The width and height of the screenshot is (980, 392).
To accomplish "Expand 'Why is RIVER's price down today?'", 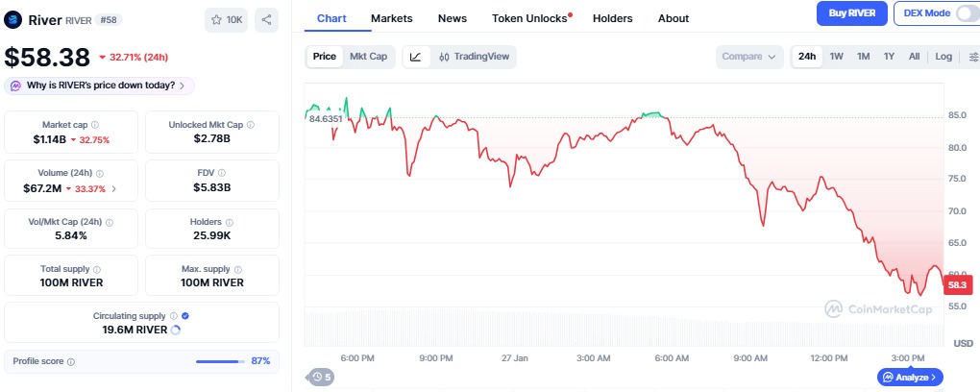I will coord(100,86).
